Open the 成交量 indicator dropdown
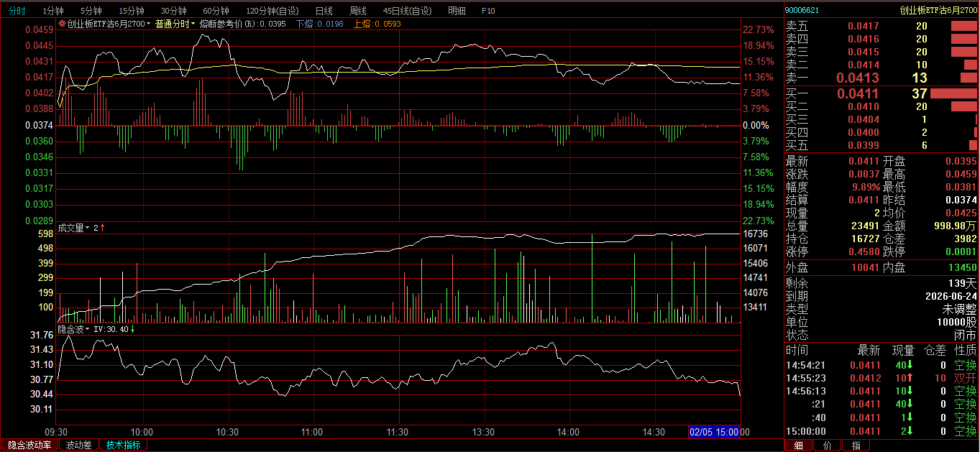 (x=88, y=228)
